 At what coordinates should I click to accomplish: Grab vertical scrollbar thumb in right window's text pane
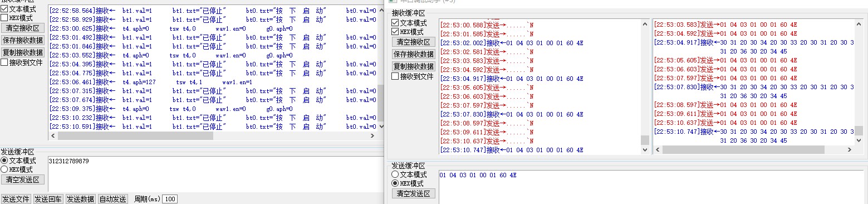645,140
